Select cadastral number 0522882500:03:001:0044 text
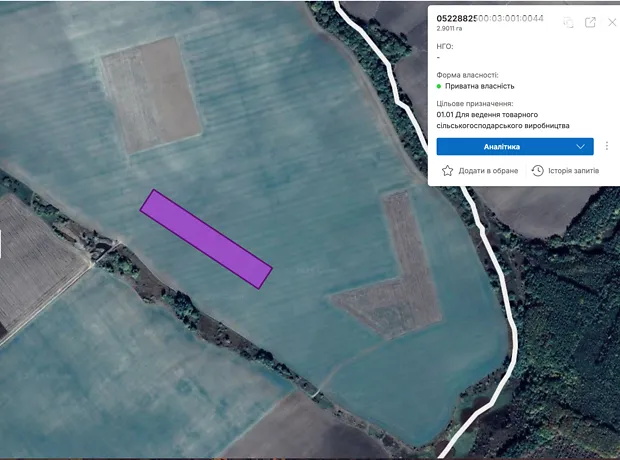620x460 pixels. point(490,20)
